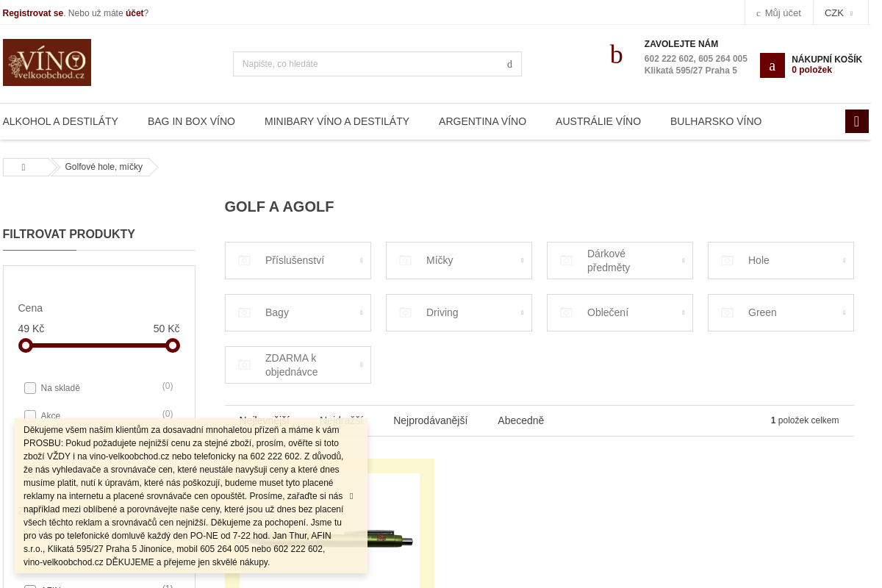Viewport: 882px width, 588px height.
Task: Open Argentina víno menu
Action: click(482, 121)
